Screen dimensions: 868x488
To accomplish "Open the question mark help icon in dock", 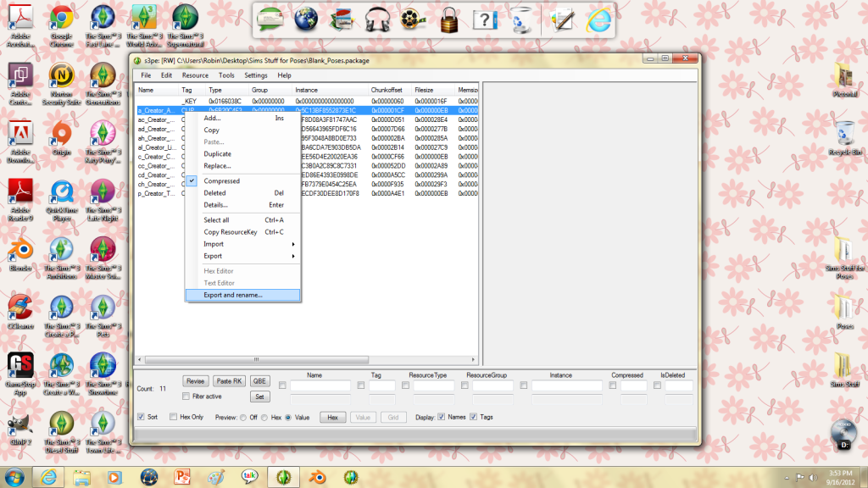I will click(484, 20).
